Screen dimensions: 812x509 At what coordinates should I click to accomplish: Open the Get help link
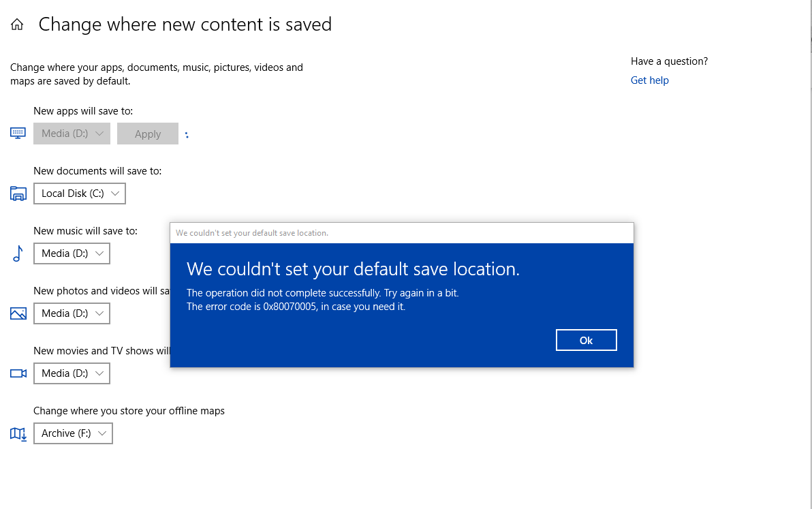[x=649, y=80]
